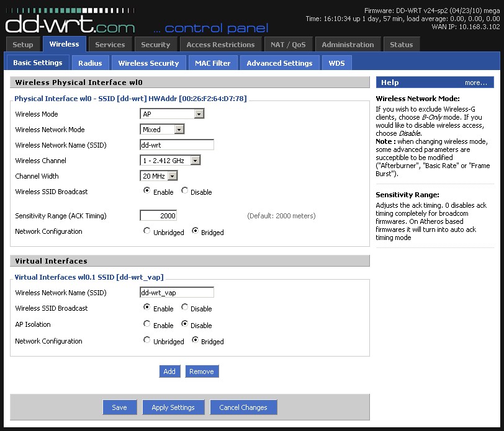Screen dimensions: 504x431
Task: Click the Sensitivity Range: help heading
Action: tap(408, 195)
